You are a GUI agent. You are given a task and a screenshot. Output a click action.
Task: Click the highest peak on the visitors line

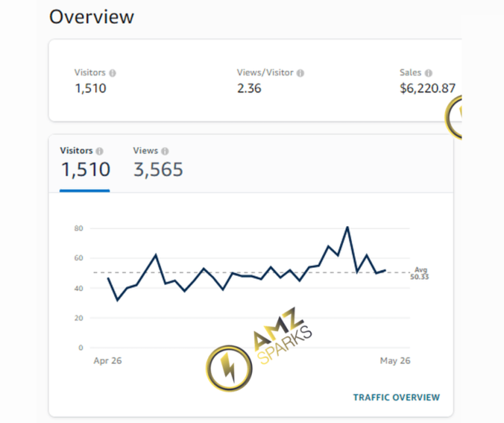[347, 227]
